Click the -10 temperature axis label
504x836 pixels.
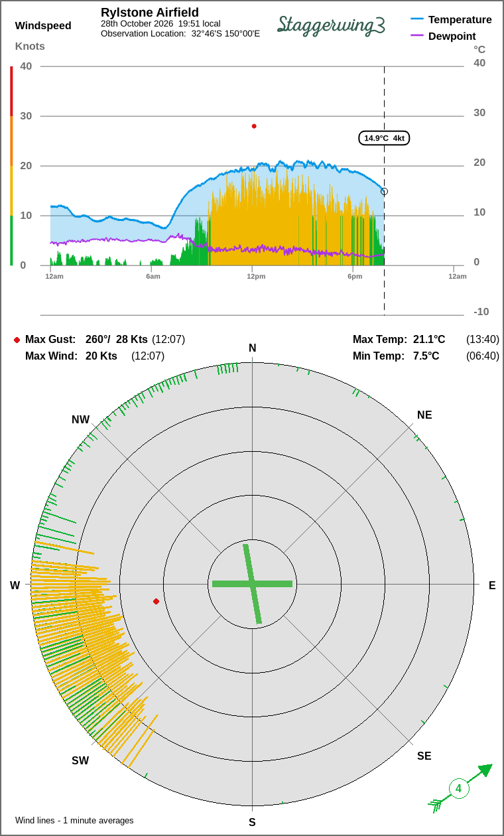[x=481, y=311]
